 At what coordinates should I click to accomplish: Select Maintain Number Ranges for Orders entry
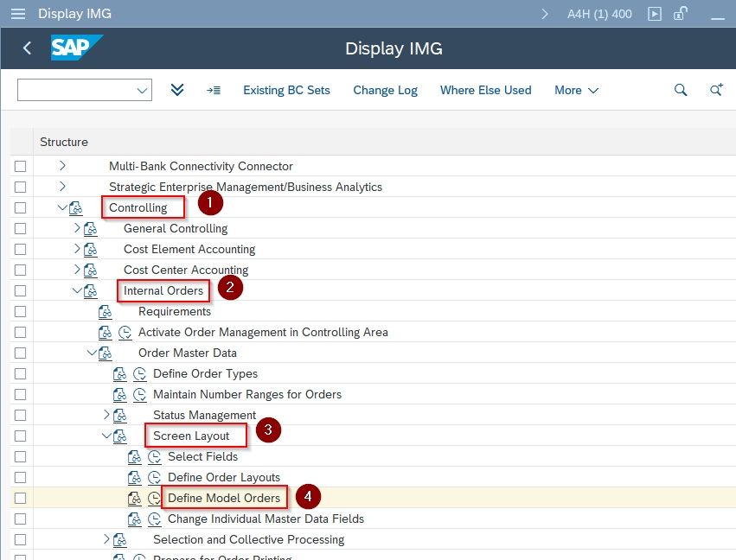click(246, 394)
